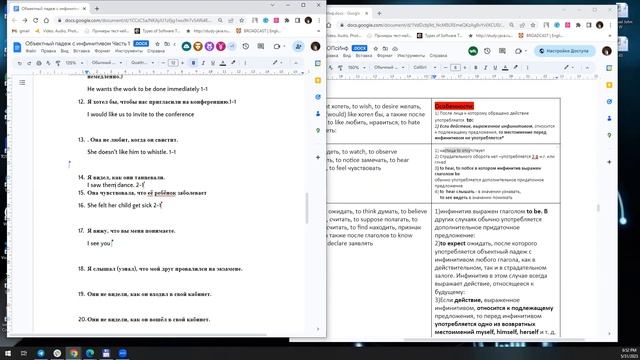Screen dimensions: 640x360
Task: Open comments icon in right Docs header
Action: pos(502,51)
